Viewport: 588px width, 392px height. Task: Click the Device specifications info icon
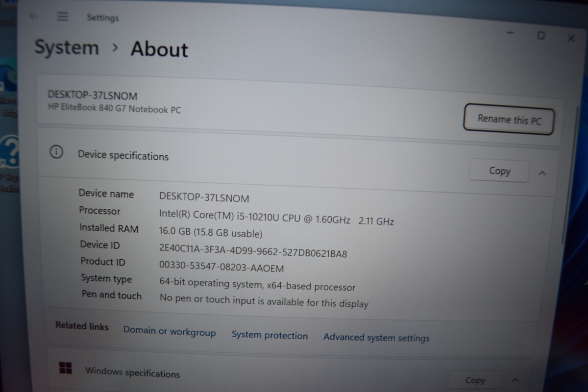click(x=57, y=152)
